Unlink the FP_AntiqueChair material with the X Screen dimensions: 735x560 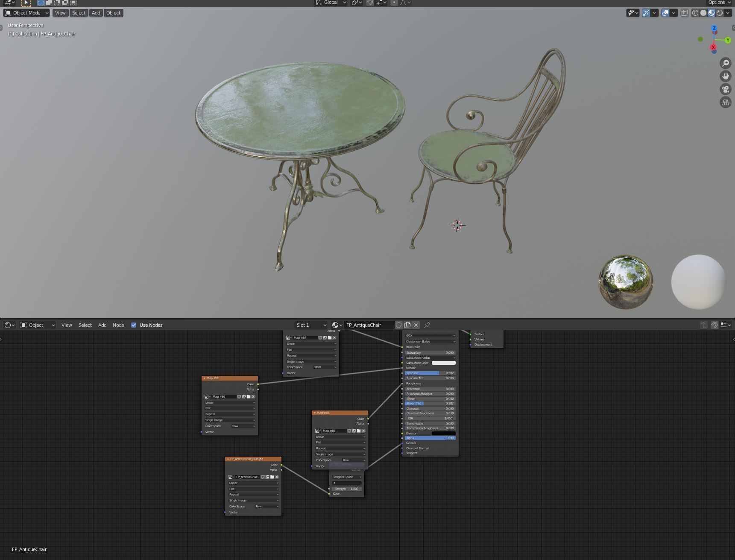pos(416,325)
